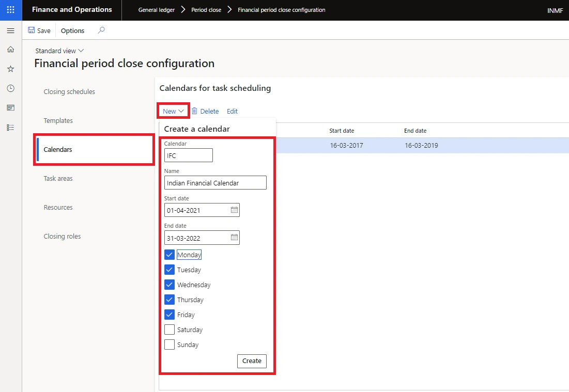569x392 pixels.
Task: Expand the New dropdown button
Action: 173,111
